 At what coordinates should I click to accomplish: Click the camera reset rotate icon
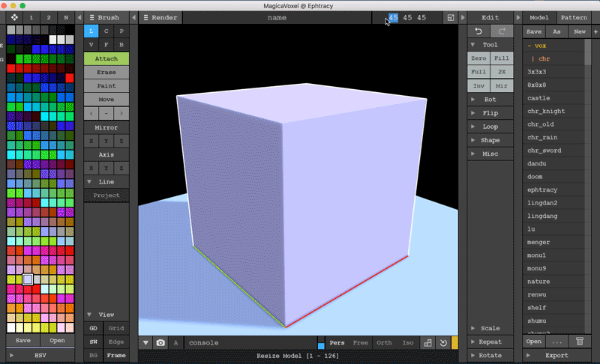[443, 342]
